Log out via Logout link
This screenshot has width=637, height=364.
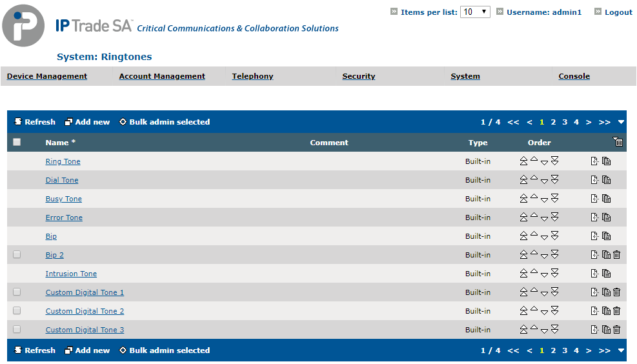click(618, 12)
